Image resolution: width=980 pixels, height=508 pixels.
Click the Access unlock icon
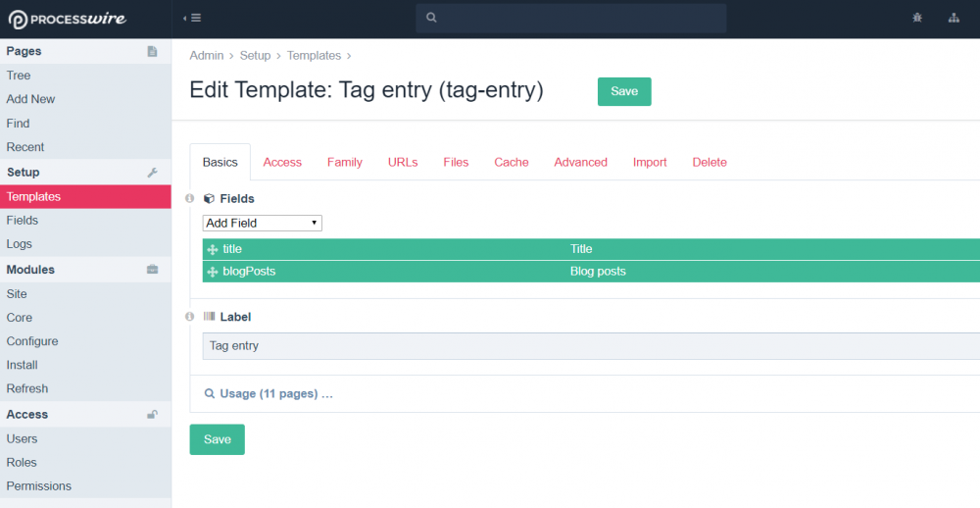point(152,414)
